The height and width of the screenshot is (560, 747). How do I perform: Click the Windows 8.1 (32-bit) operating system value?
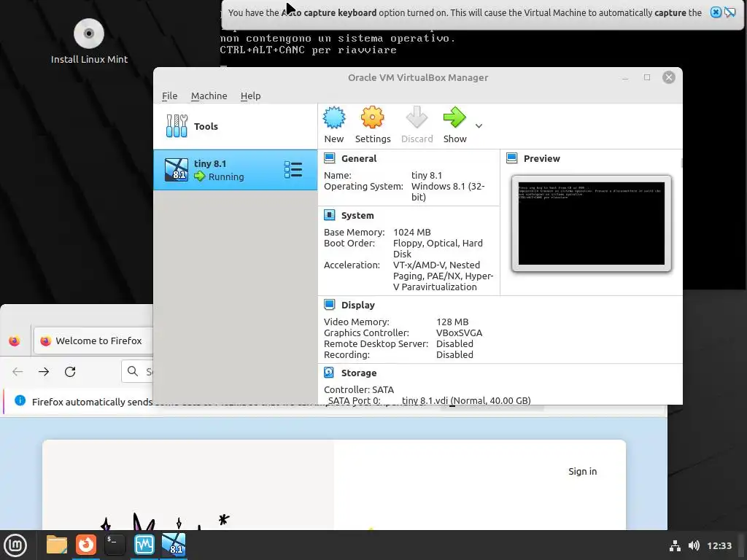[x=448, y=192]
